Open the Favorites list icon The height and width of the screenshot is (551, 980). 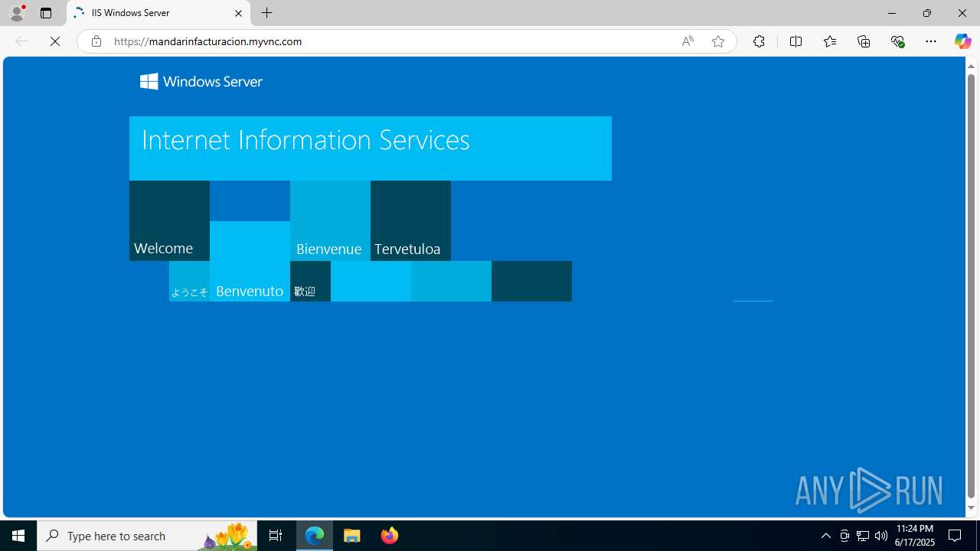click(x=829, y=41)
